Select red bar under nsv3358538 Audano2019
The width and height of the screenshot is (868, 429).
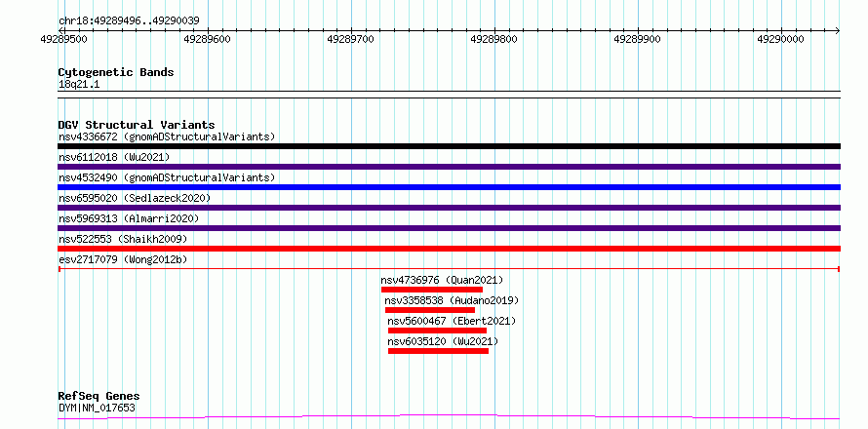[x=429, y=310]
